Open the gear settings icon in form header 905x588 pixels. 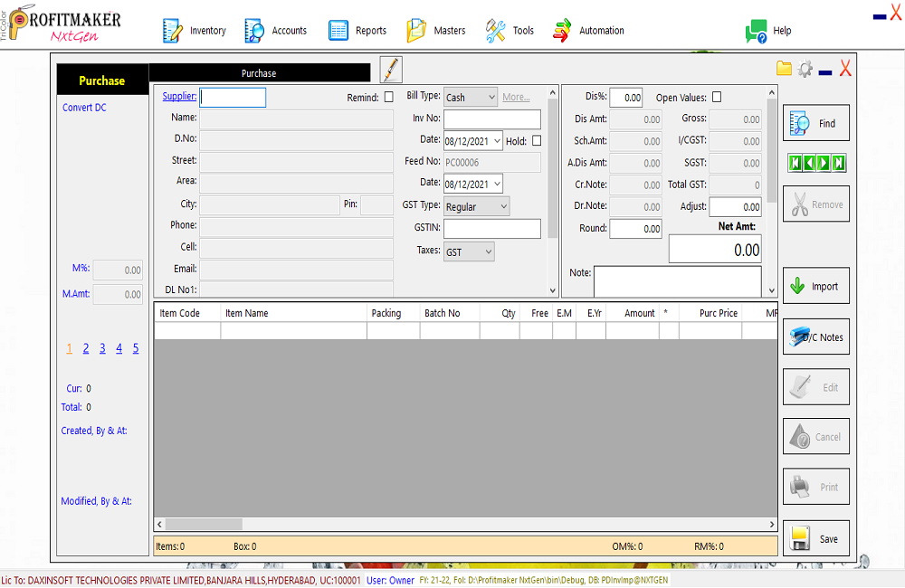(x=805, y=69)
